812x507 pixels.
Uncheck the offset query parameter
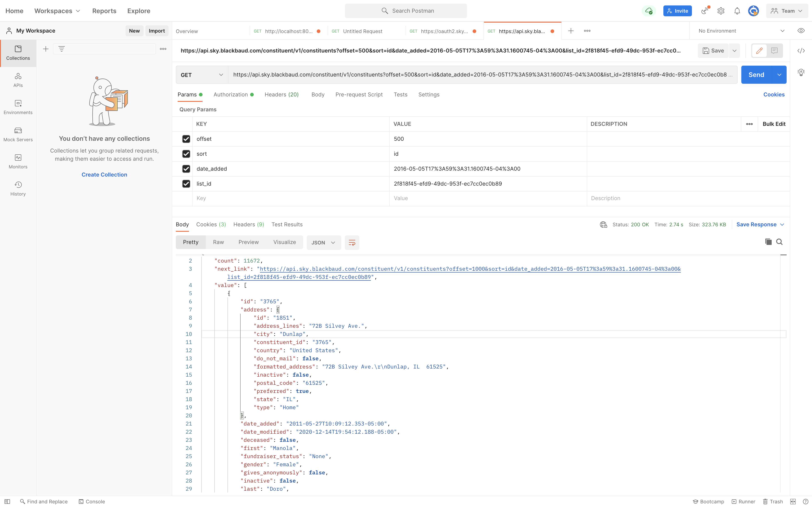tap(186, 139)
